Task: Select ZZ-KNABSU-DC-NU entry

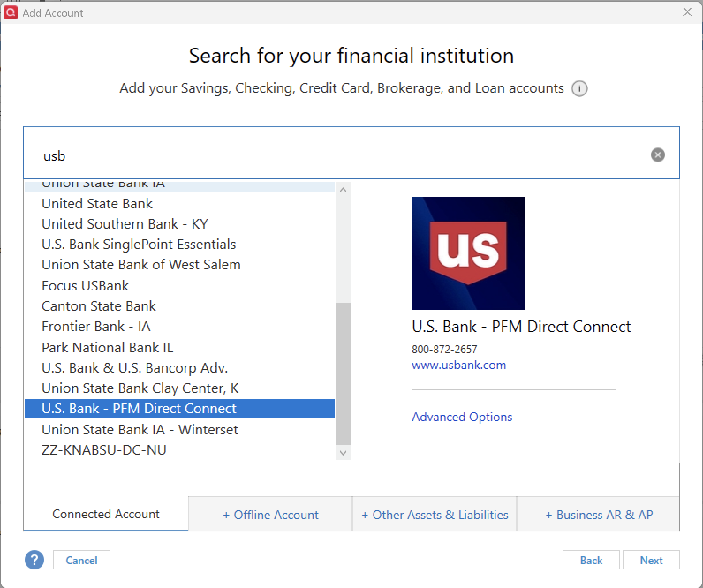Action: (180, 450)
